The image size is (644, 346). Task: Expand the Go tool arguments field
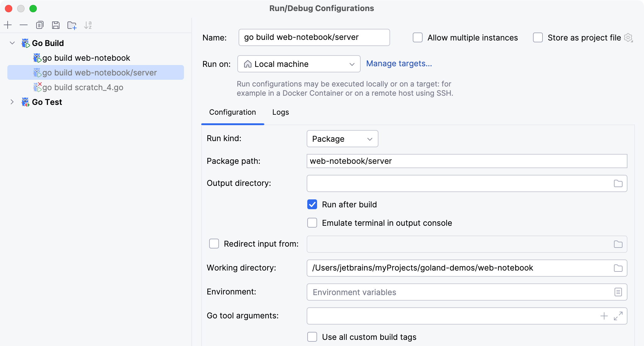(x=618, y=316)
